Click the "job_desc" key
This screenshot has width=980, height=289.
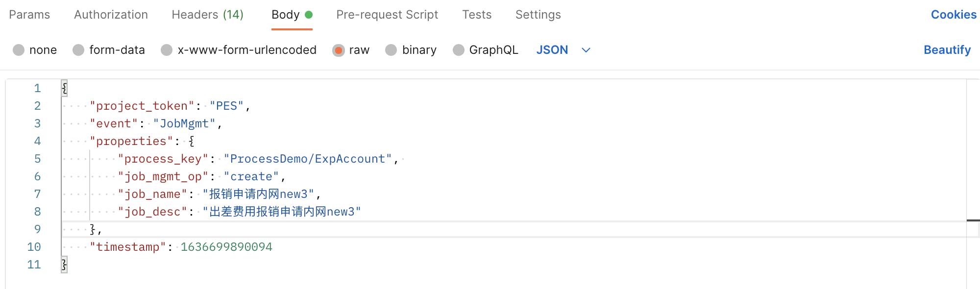[x=152, y=212]
